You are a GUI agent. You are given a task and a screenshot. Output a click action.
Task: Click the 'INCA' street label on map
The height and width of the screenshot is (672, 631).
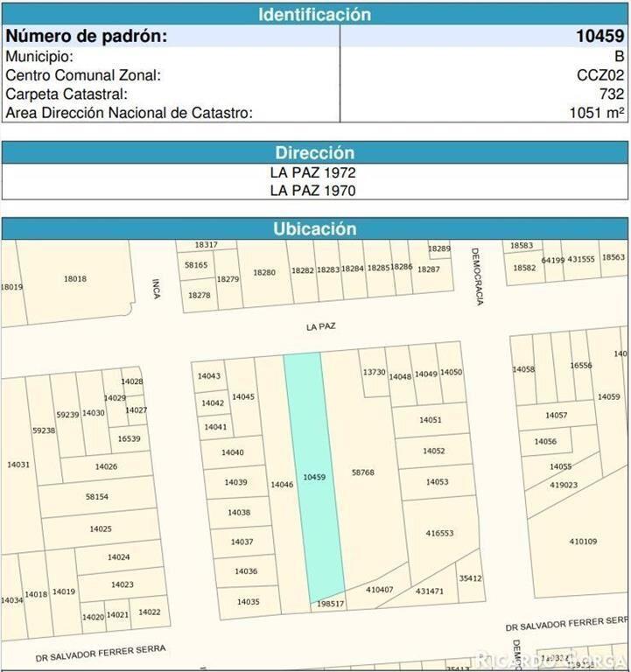(157, 289)
